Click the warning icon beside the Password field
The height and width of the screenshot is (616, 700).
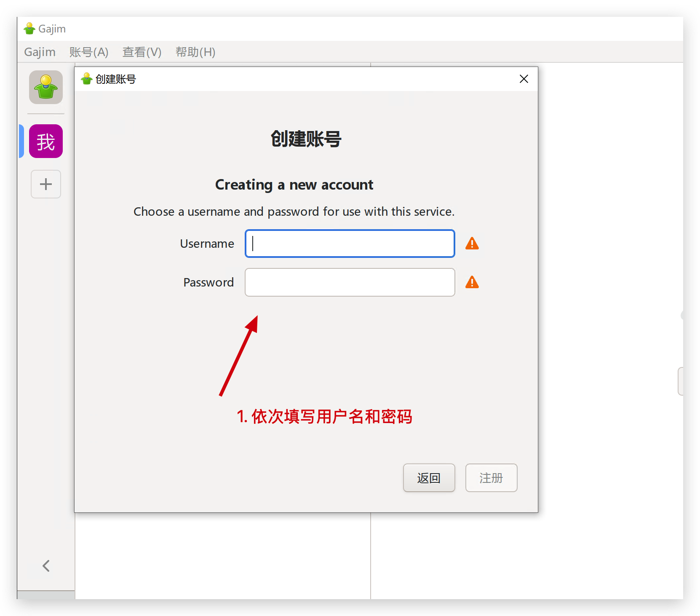pos(472,282)
